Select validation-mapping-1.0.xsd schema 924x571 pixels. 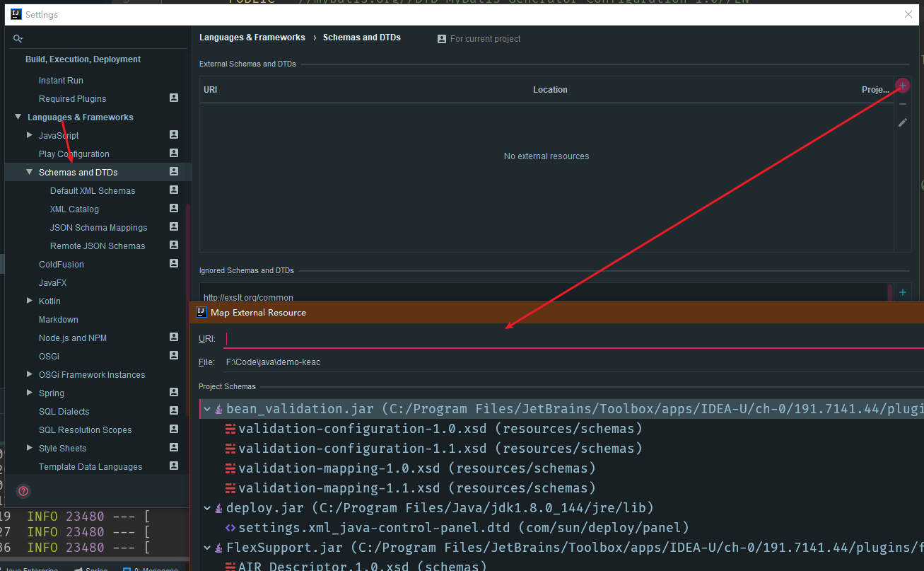[417, 468]
